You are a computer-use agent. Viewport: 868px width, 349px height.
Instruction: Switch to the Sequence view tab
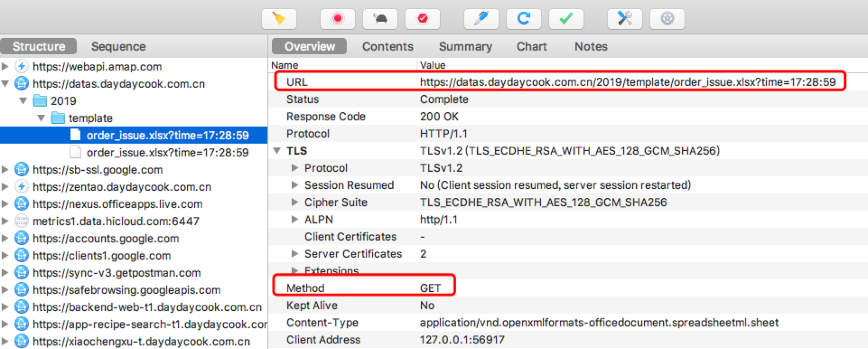tap(118, 47)
